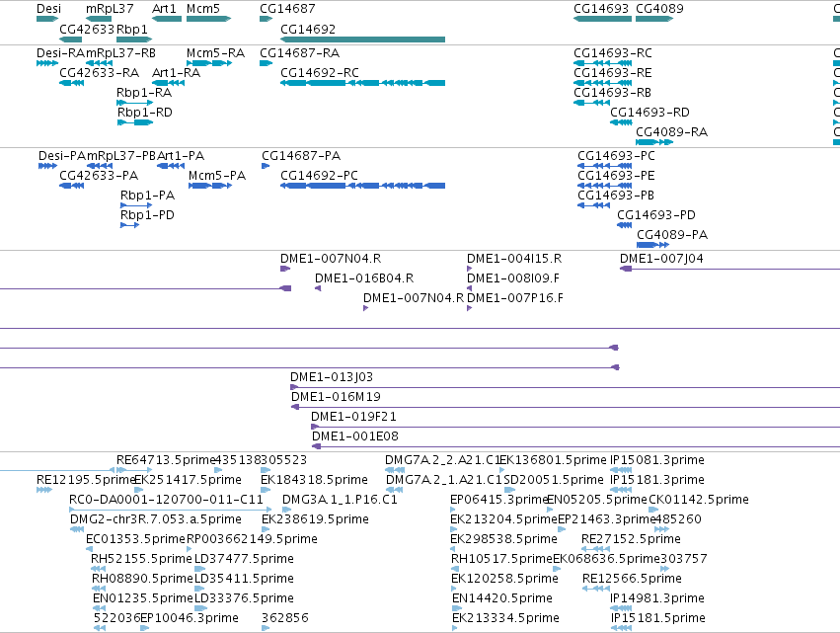
Task: Click the CG14687-PA protein label
Action: pos(301,156)
